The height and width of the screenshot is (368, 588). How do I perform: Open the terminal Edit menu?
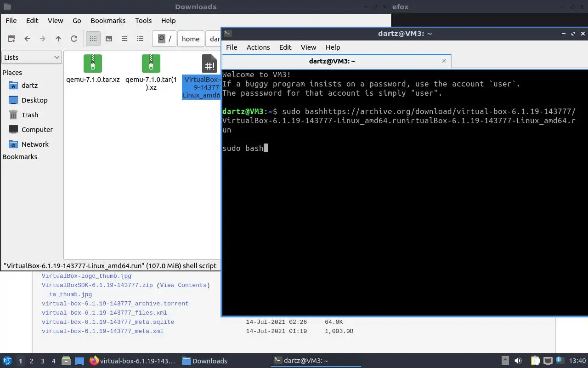[285, 47]
